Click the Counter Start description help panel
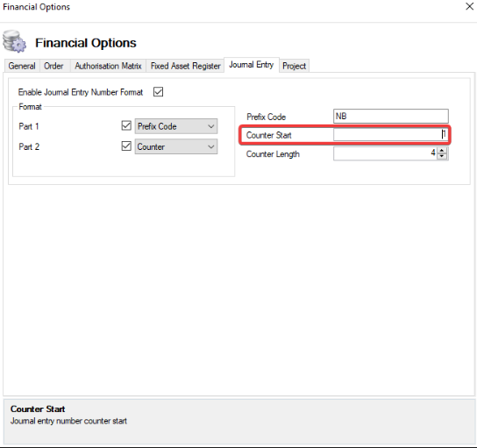 (238, 421)
